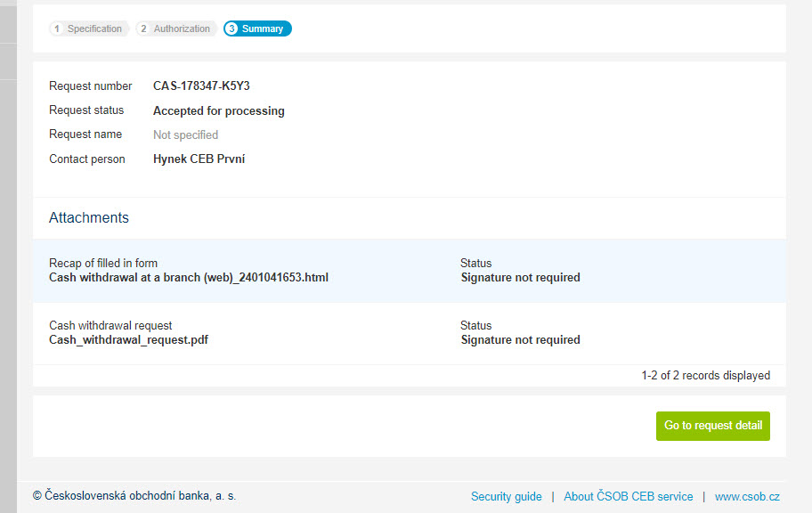This screenshot has height=513, width=812.
Task: Click the Recap of filled in form label
Action: pos(103,264)
